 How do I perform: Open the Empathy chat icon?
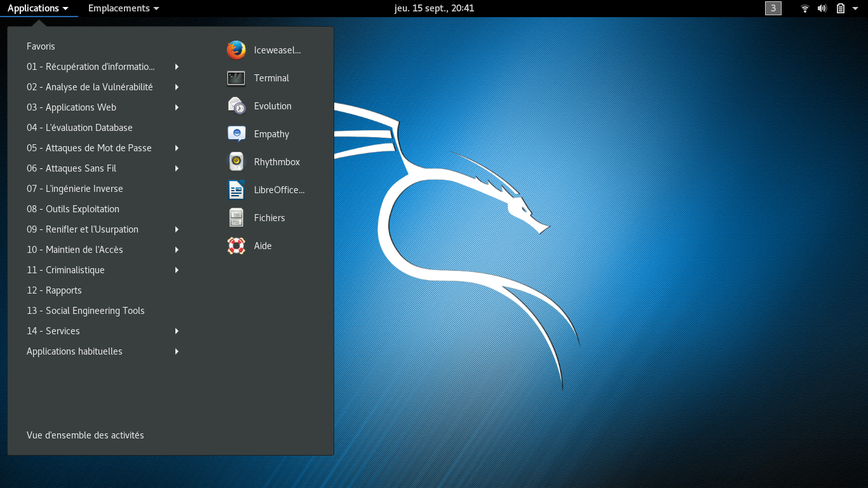[236, 134]
